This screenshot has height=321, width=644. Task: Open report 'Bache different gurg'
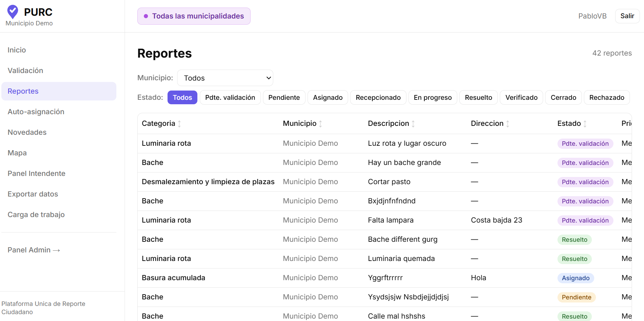tap(403, 239)
